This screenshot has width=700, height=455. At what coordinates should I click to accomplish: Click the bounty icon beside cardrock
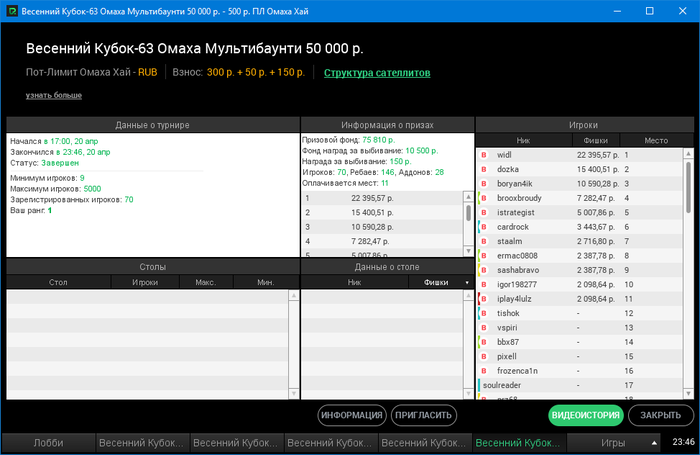[x=483, y=227]
